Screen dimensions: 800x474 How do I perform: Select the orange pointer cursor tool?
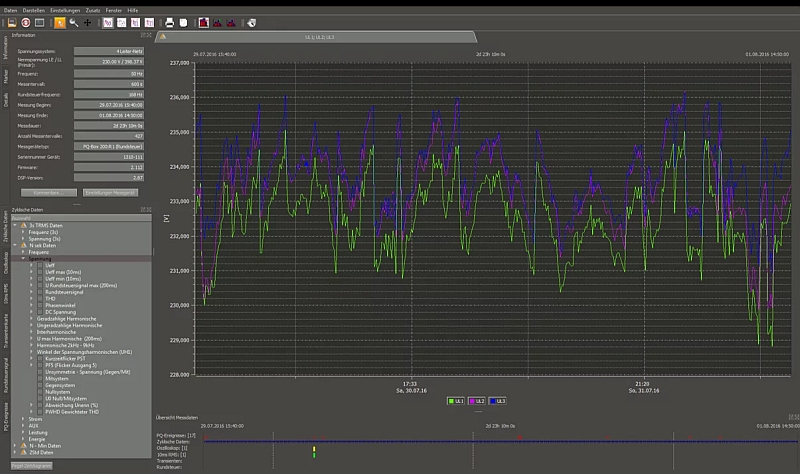[60, 23]
